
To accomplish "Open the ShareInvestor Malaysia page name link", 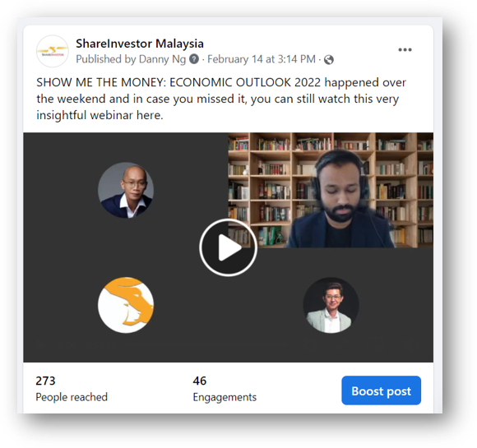I will pyautogui.click(x=140, y=44).
